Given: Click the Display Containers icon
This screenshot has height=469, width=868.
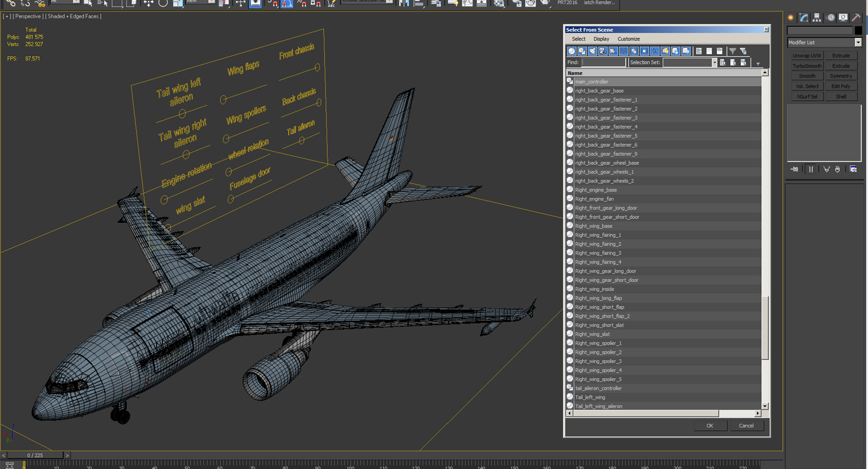Looking at the screenshot, I should tap(665, 51).
